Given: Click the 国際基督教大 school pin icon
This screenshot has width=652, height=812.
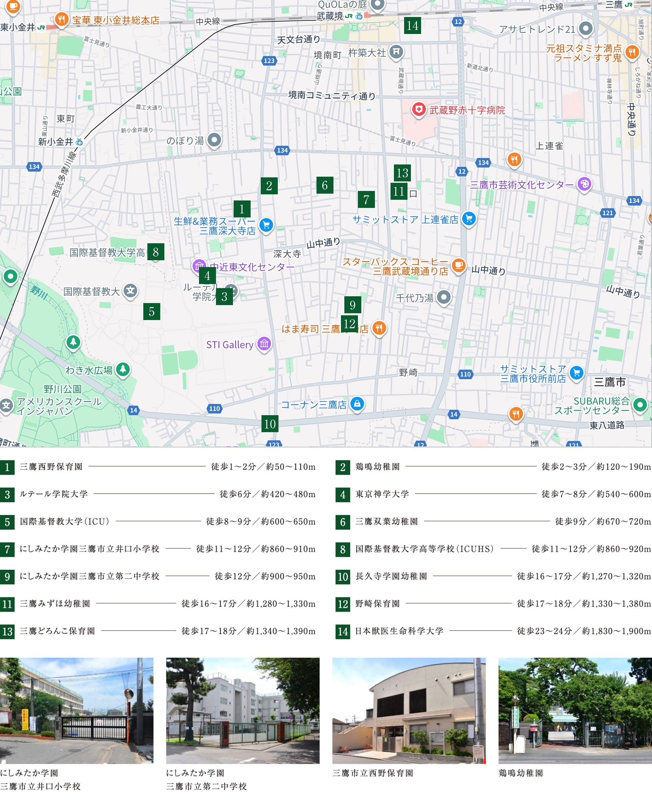Looking at the screenshot, I should point(130,290).
